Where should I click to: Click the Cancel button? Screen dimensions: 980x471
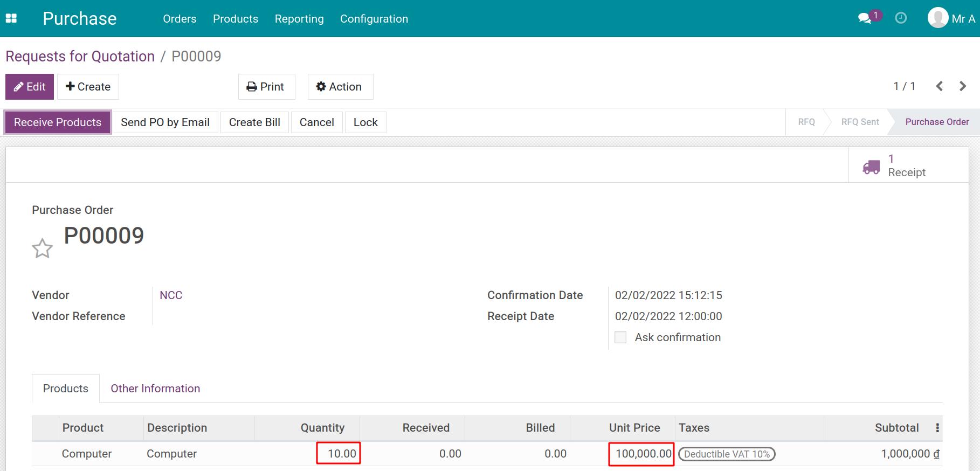[x=317, y=122]
